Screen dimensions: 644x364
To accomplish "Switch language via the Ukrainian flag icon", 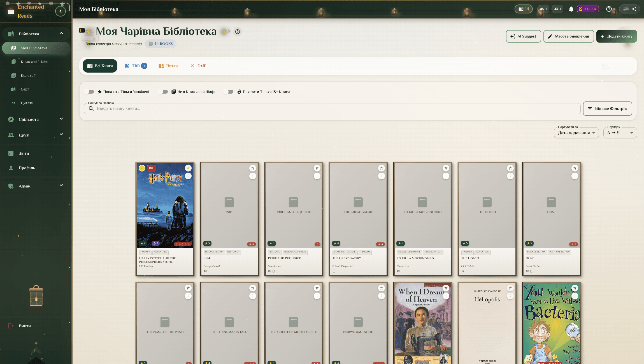I will 626,9.
